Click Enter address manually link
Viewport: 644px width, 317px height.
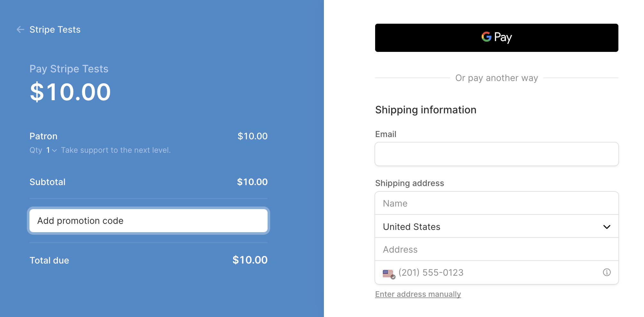[418, 294]
